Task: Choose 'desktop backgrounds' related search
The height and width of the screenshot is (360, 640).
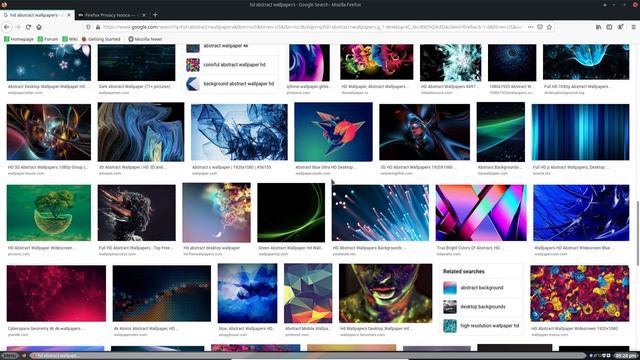Action: click(x=481, y=307)
